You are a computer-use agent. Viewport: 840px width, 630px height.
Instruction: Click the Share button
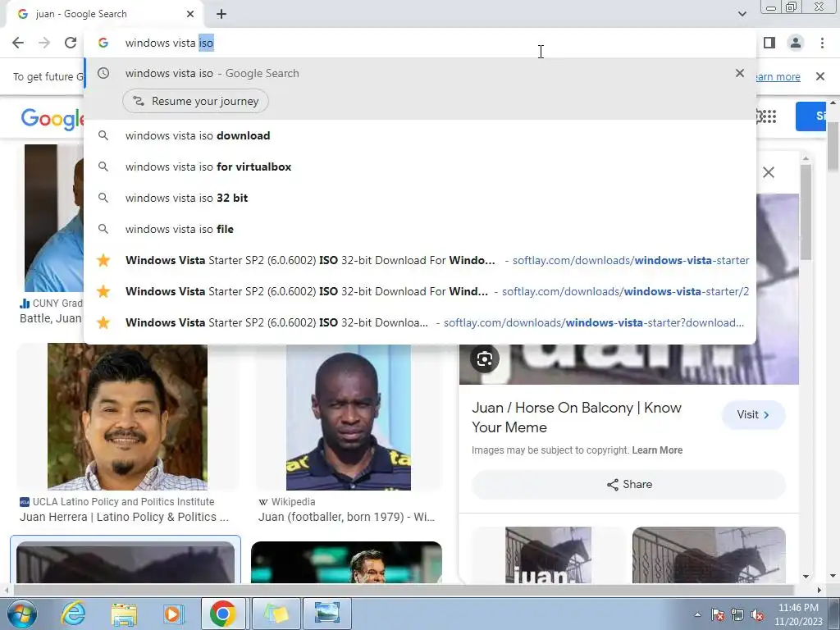point(629,484)
